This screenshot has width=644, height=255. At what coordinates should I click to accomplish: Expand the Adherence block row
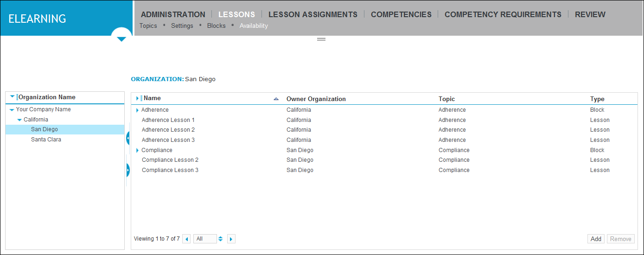click(138, 110)
